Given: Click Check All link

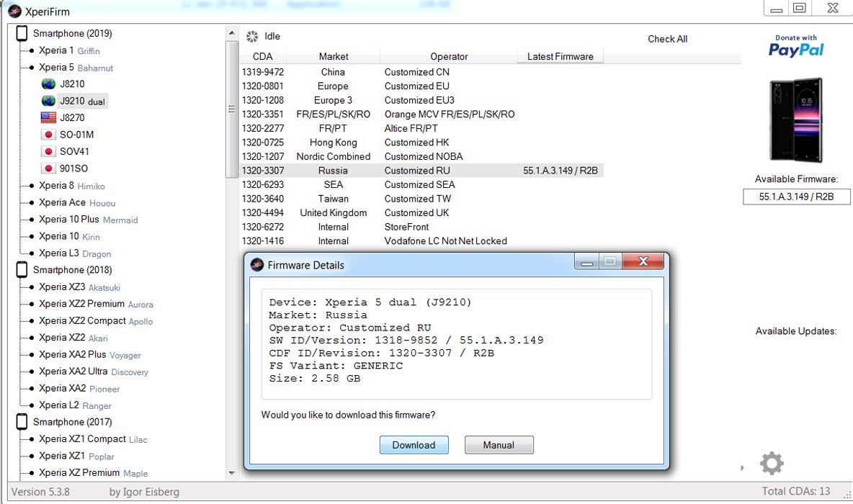Looking at the screenshot, I should [667, 39].
